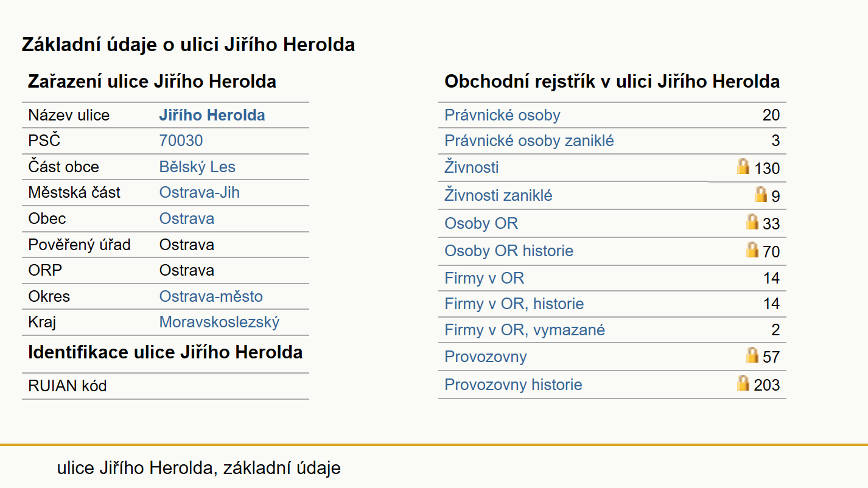Open the Právnické osoby list

click(x=502, y=116)
